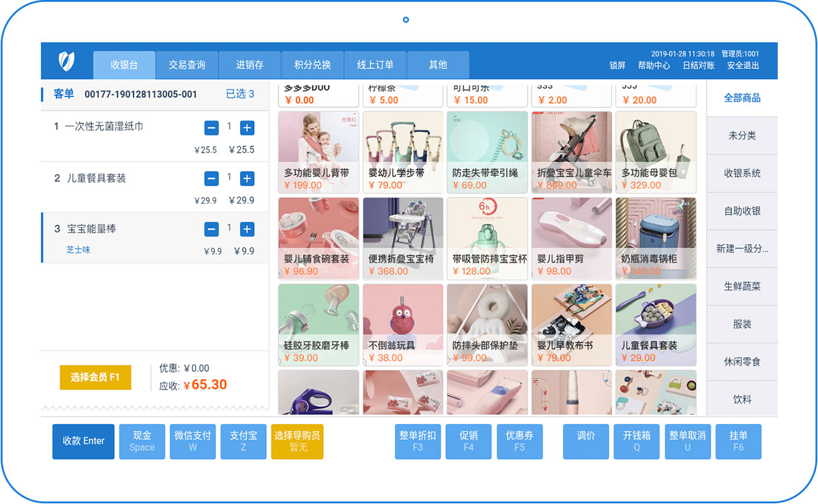The height and width of the screenshot is (504, 818).
Task: Add 多功能婴儿背带 product to order
Action: tap(318, 152)
